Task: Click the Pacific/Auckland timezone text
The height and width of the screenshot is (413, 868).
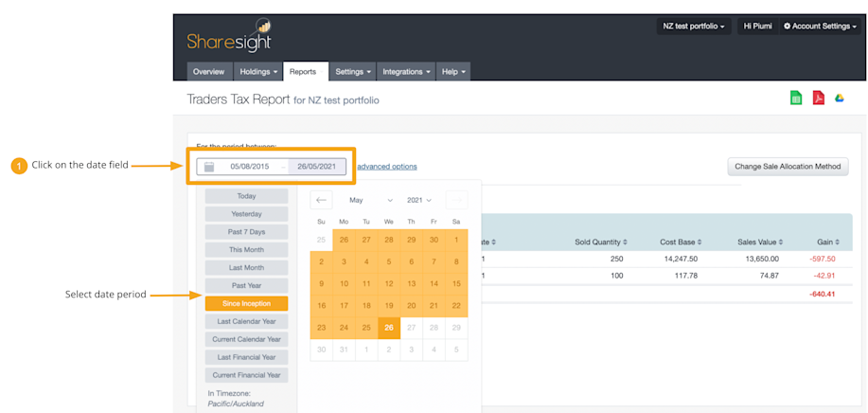Action: [x=236, y=404]
